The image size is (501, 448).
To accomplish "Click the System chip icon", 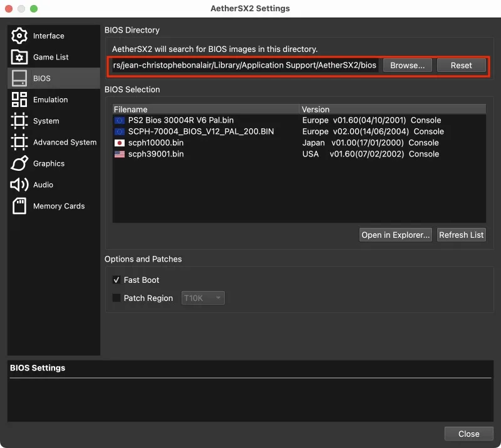I will tap(19, 121).
